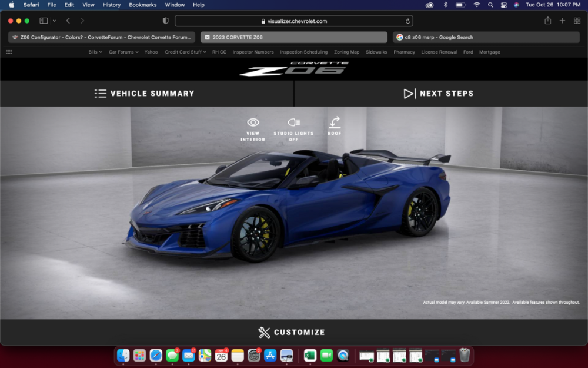Open the Window menu
Viewport: 588px width, 368px height.
point(175,5)
